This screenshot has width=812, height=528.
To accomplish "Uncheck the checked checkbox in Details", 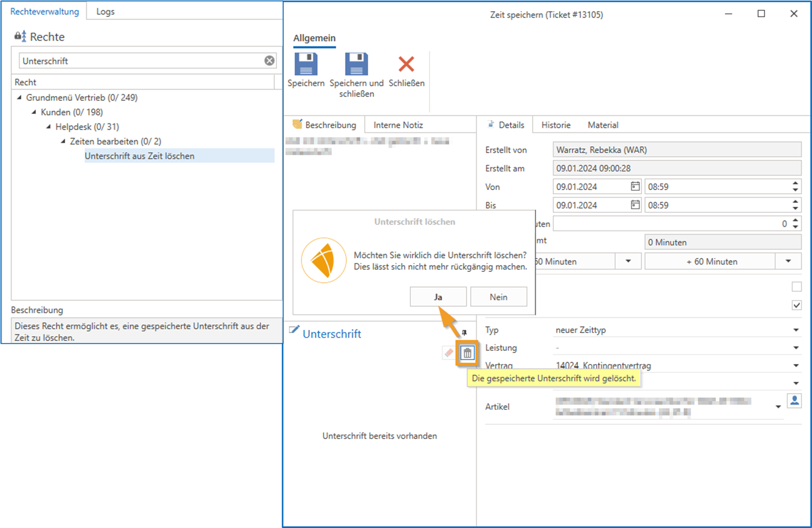I will [x=797, y=305].
